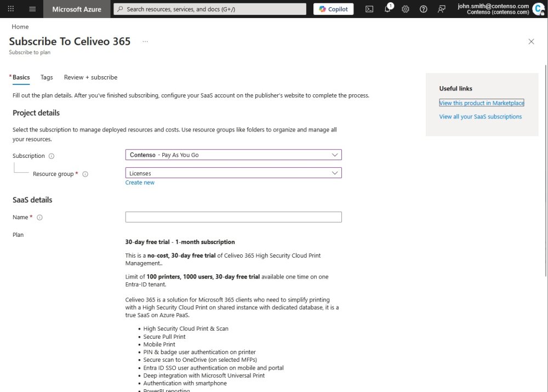Image resolution: width=548 pixels, height=392 pixels.
Task: Click 'Entra ID SSO user authentication' list item
Action: [213, 368]
